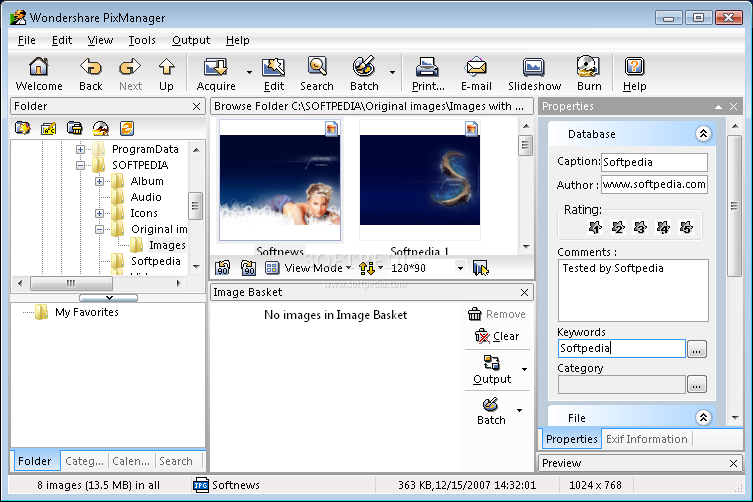The height and width of the screenshot is (502, 753).
Task: Expand the Icons folder
Action: (x=99, y=213)
